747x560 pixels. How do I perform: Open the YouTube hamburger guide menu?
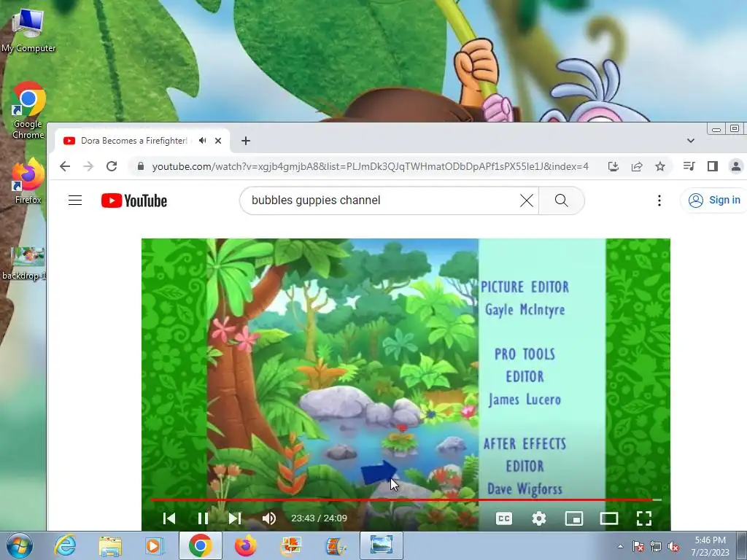tap(75, 201)
